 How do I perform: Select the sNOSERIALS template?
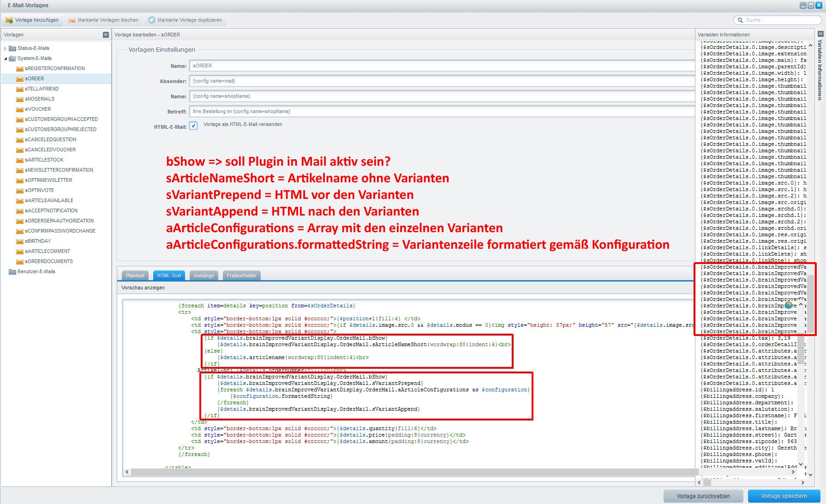coord(40,99)
